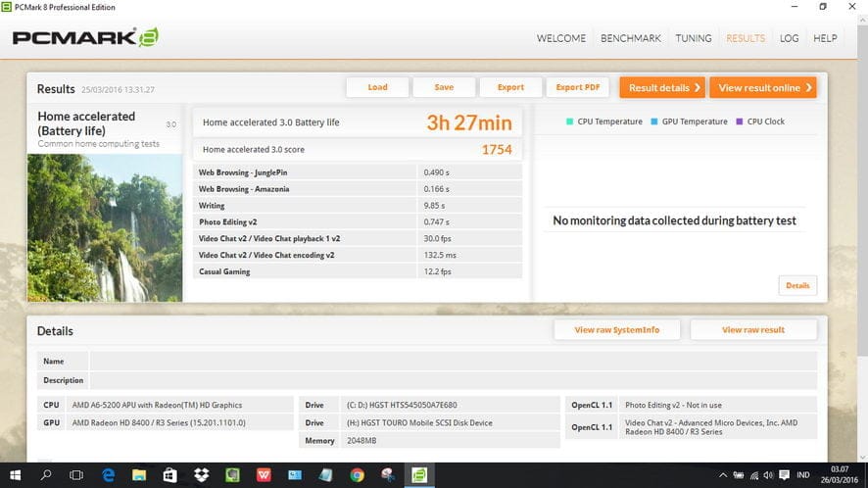
Task: Click the IND language indicator
Action: click(802, 475)
